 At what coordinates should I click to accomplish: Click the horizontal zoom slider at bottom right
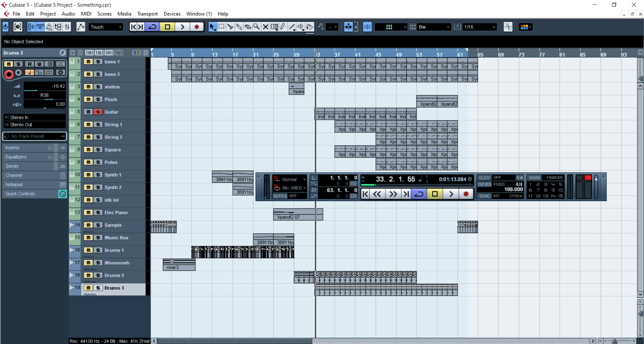[x=615, y=341]
